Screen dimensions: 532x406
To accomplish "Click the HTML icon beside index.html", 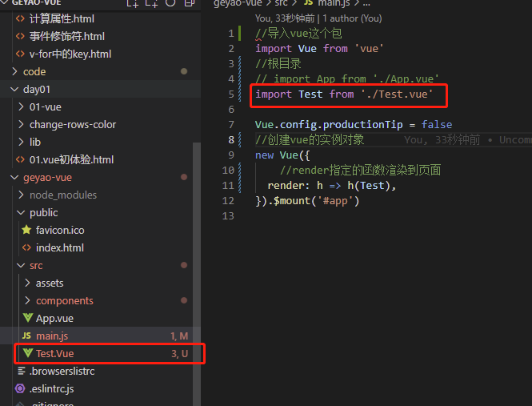I will click(x=27, y=247).
